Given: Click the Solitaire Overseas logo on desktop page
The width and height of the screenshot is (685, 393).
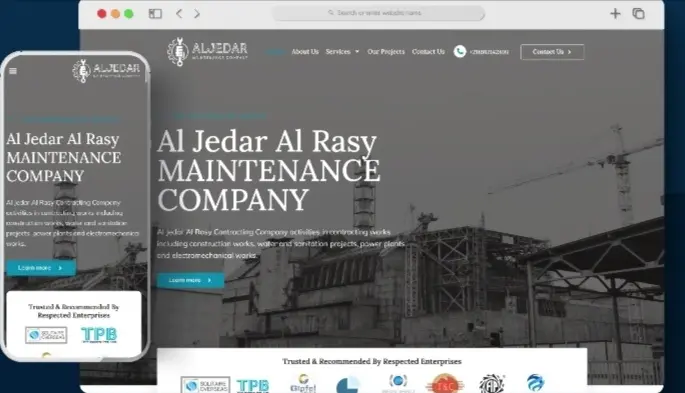Looking at the screenshot, I should (x=205, y=385).
